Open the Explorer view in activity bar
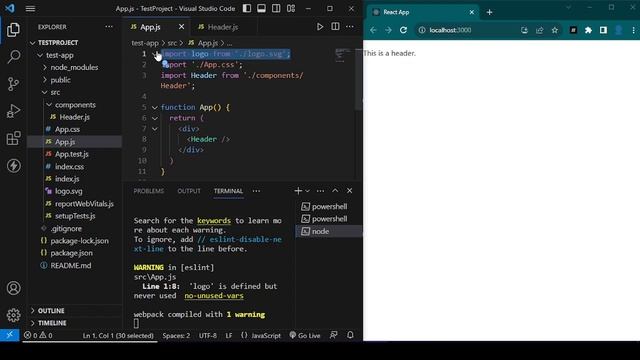Image resolution: width=640 pixels, height=360 pixels. tap(13, 30)
